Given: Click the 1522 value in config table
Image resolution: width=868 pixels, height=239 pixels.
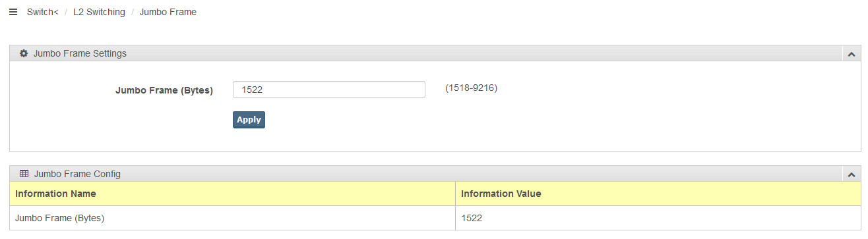Looking at the screenshot, I should pyautogui.click(x=472, y=218).
